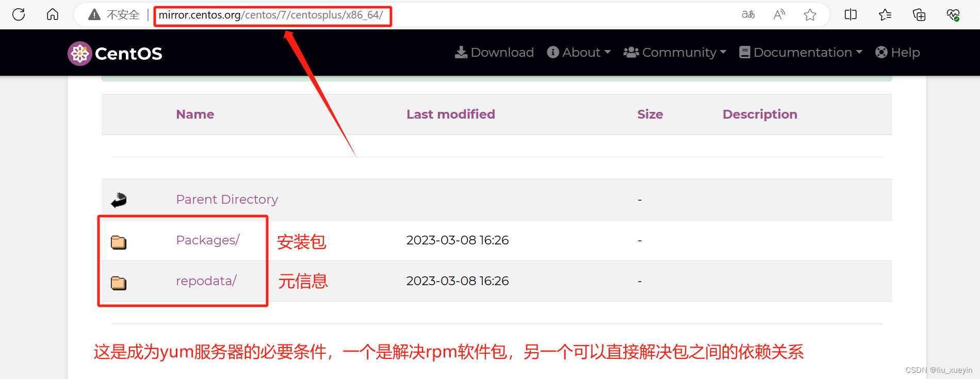This screenshot has width=980, height=379.
Task: Expand the Documentation dropdown menu
Action: click(801, 52)
